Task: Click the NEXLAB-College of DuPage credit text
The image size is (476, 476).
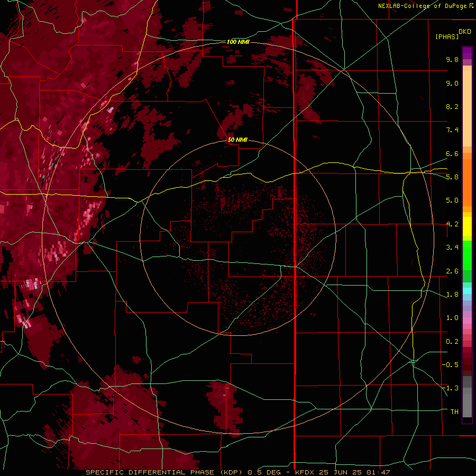Action: pyautogui.click(x=425, y=6)
